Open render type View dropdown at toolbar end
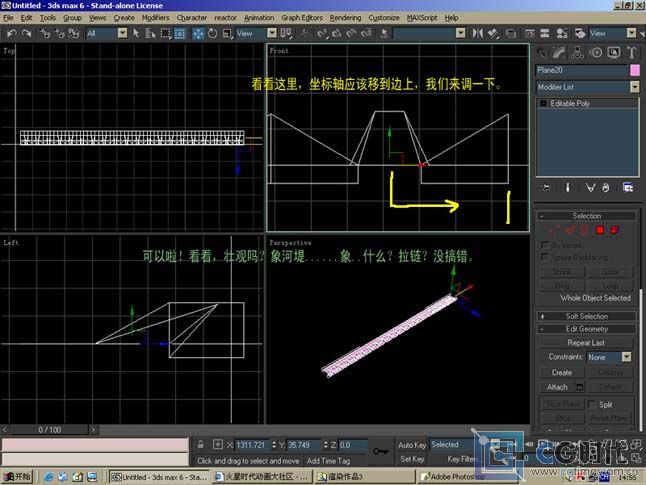Screen dimensions: 646x485 [x=631, y=33]
